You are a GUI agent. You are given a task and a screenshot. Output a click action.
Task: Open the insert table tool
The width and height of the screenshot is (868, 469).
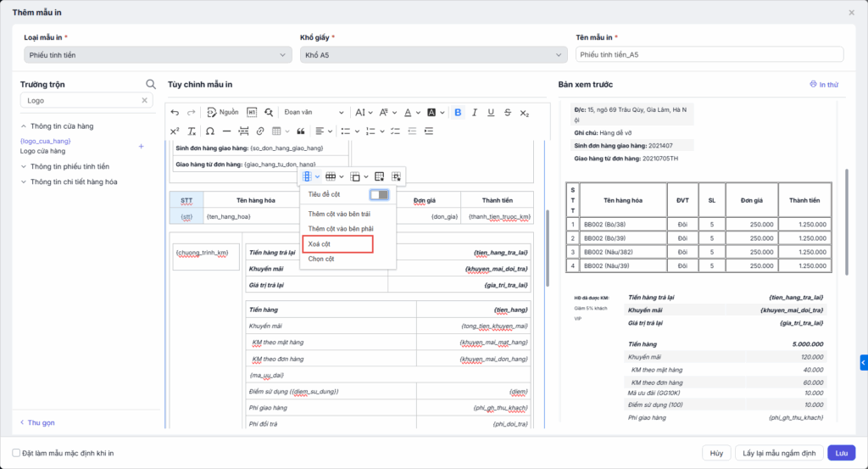click(x=280, y=131)
